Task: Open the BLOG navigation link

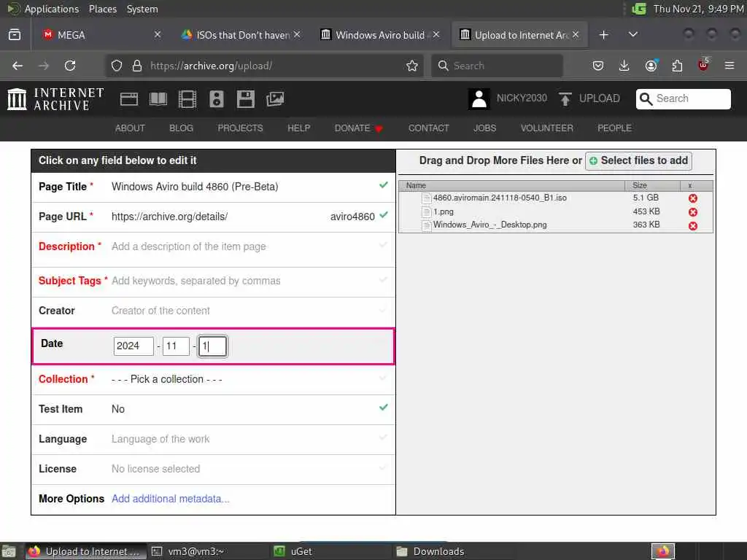Action: point(181,128)
